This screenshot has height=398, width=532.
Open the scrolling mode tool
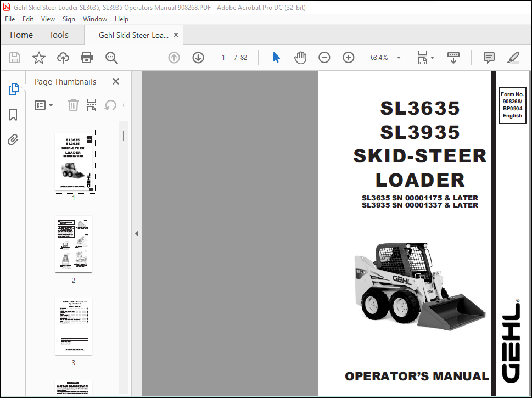453,58
